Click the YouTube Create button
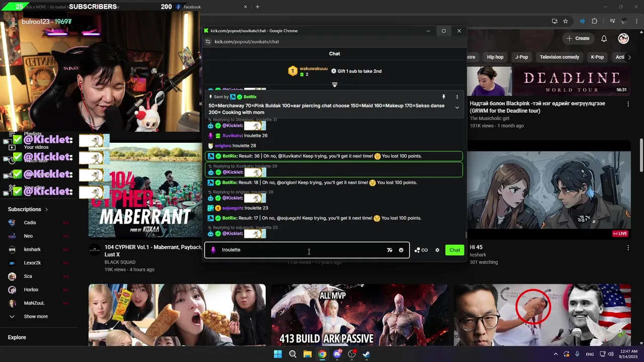This screenshot has width=644, height=362. tap(578, 38)
